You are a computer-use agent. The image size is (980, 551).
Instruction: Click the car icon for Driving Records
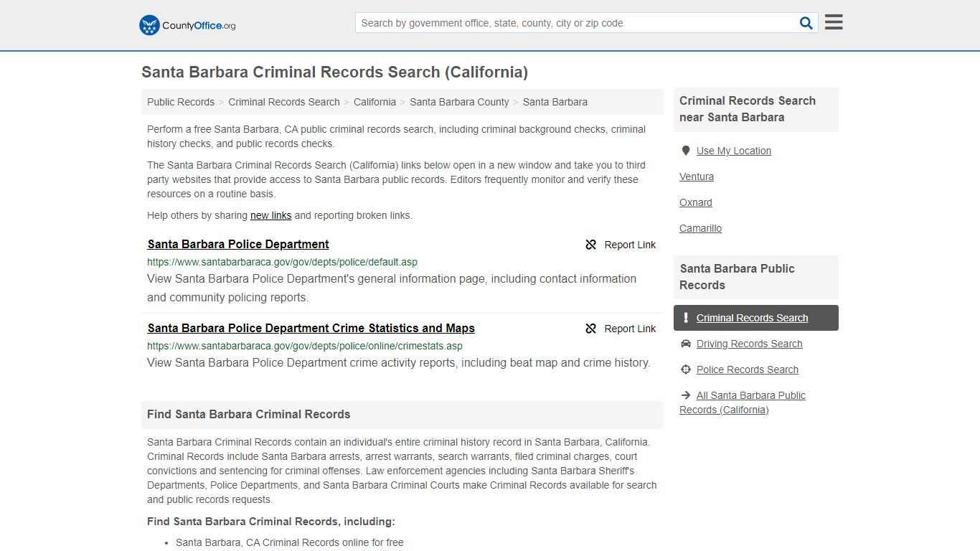(x=685, y=344)
